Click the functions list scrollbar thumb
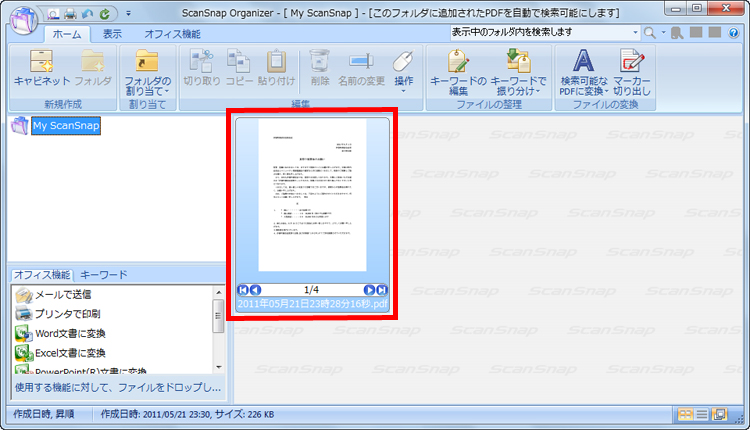The image size is (750, 430). coord(219,316)
